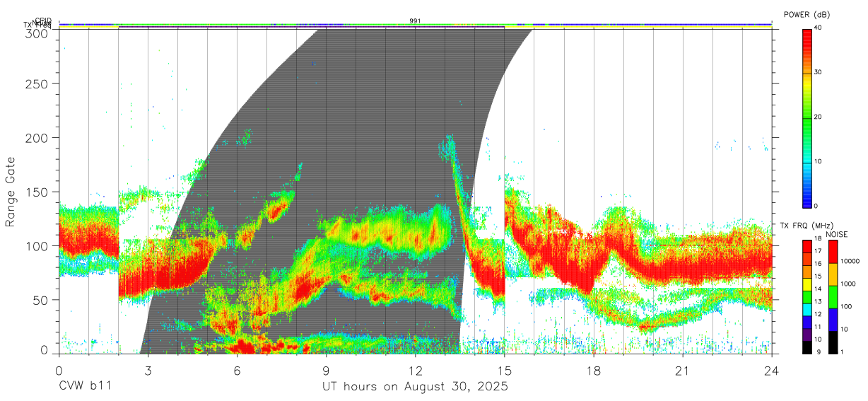Click the 11 MHz label on TX FRQ legend

[818, 327]
